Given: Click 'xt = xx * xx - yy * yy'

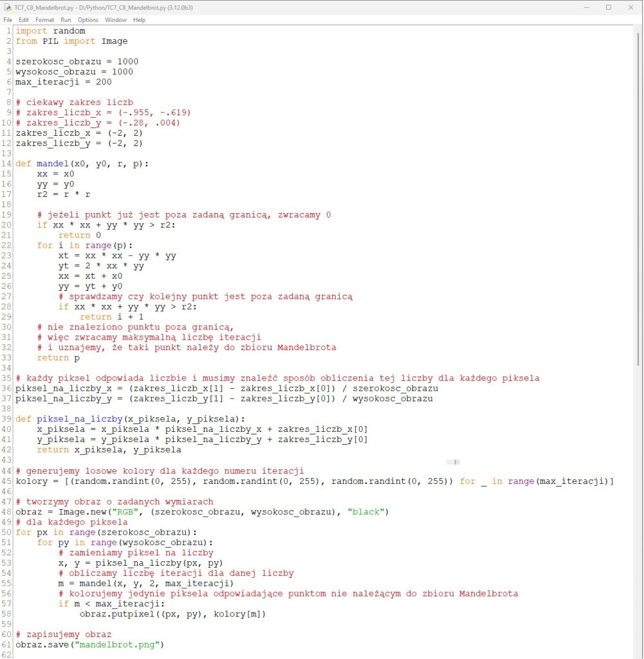Looking at the screenshot, I should pyautogui.click(x=117, y=255).
